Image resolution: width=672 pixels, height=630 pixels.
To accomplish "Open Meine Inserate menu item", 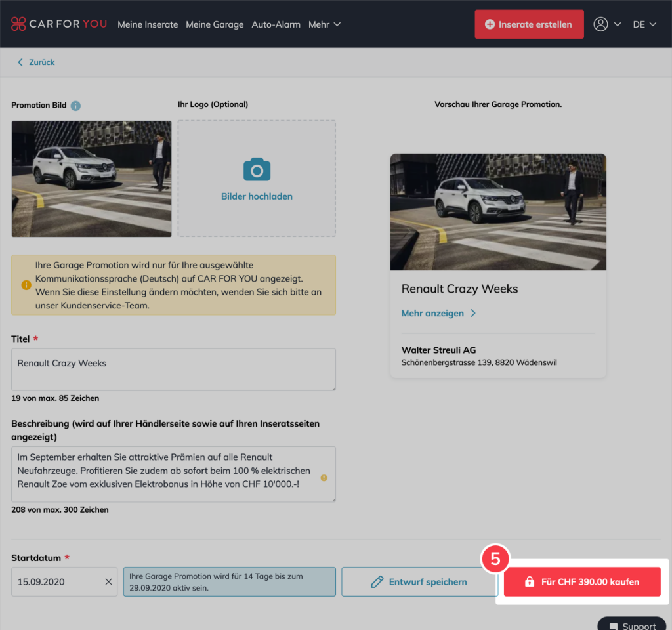I will tap(148, 24).
